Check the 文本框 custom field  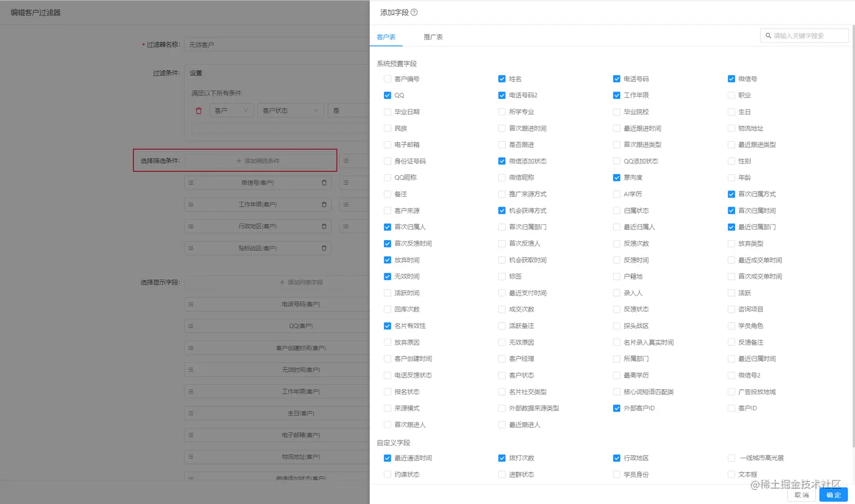[x=731, y=475]
